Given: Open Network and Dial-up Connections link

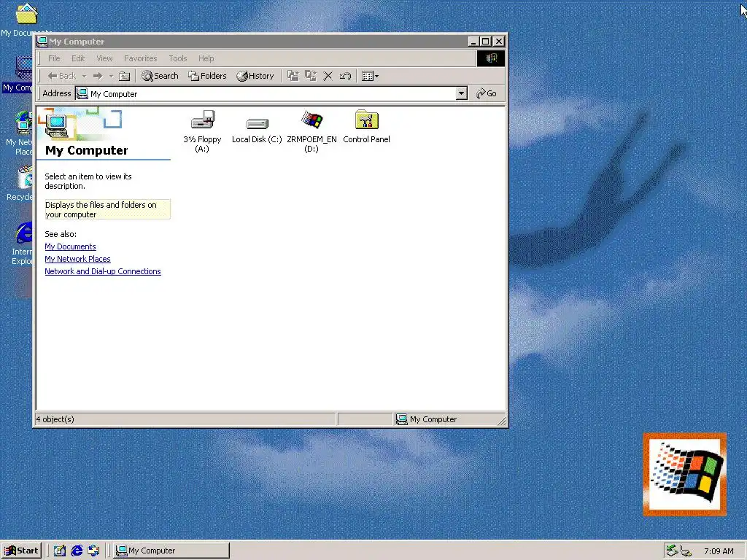Looking at the screenshot, I should point(103,271).
